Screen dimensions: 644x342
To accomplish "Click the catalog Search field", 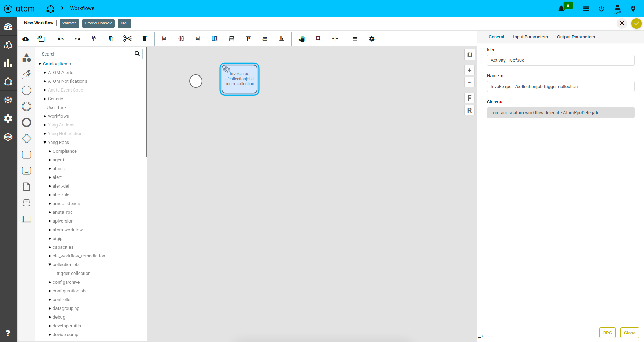I will click(x=90, y=54).
